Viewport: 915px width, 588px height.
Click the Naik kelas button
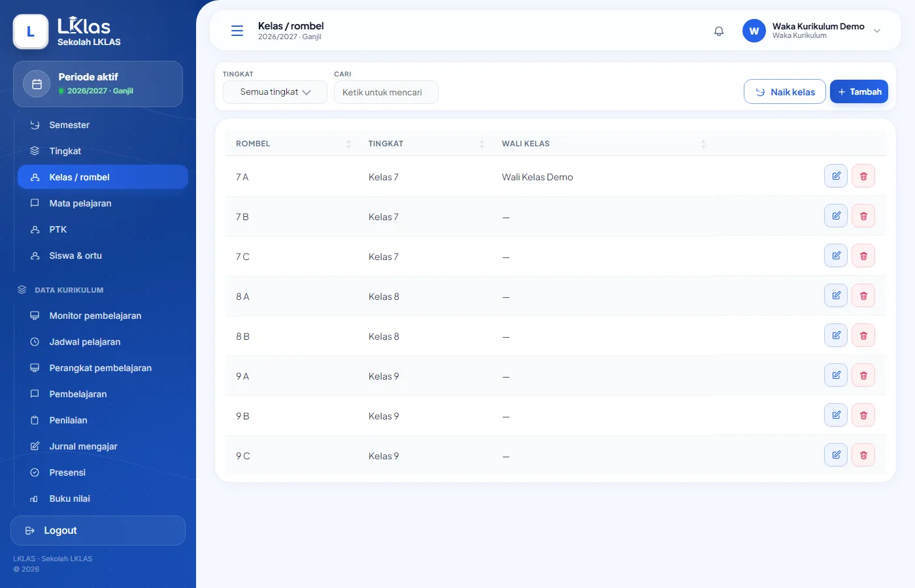[x=785, y=91]
